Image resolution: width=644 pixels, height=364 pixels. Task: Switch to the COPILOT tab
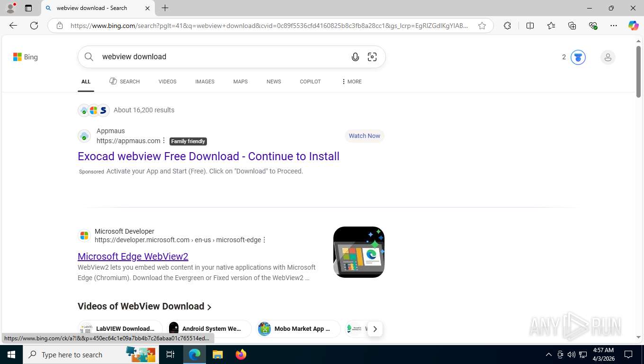click(310, 82)
